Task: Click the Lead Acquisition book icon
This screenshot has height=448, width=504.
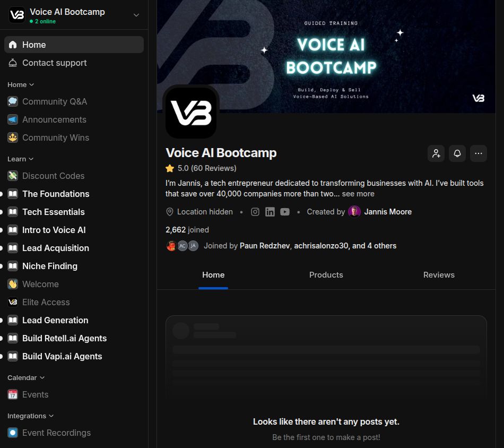Action: [x=13, y=248]
